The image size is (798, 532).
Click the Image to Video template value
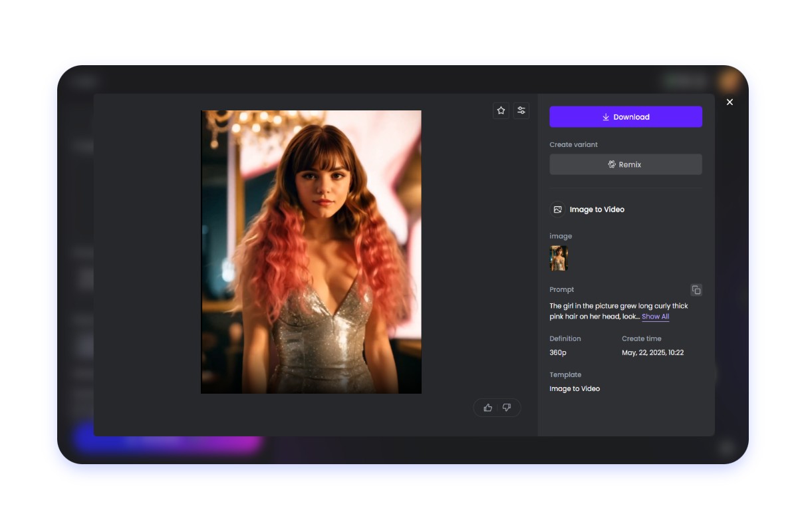point(575,388)
